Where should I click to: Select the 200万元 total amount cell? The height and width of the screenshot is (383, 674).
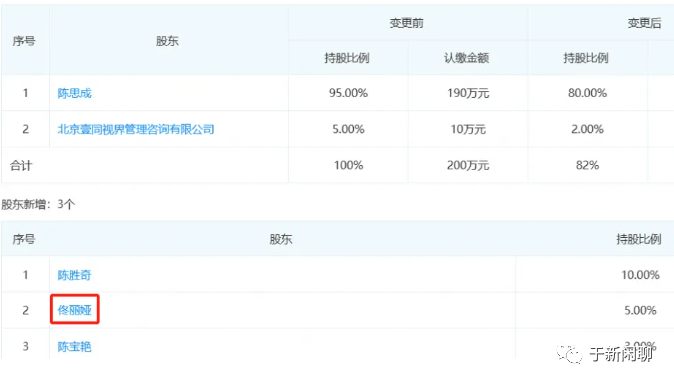[468, 165]
